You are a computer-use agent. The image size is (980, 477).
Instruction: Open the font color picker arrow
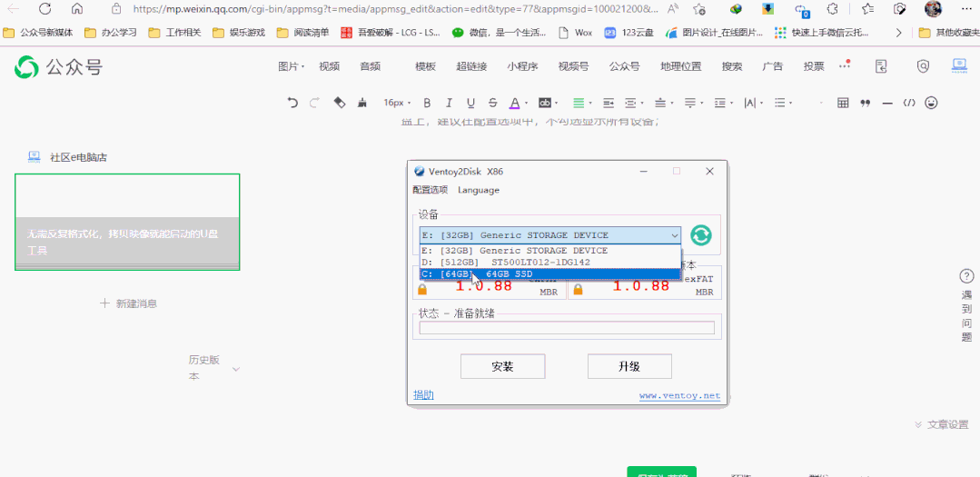point(526,104)
